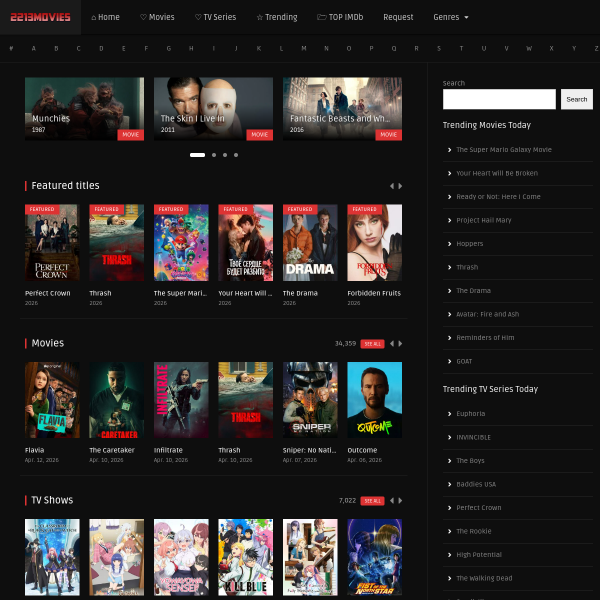
Task: Open Baddies USA trending series link
Action: tap(476, 484)
